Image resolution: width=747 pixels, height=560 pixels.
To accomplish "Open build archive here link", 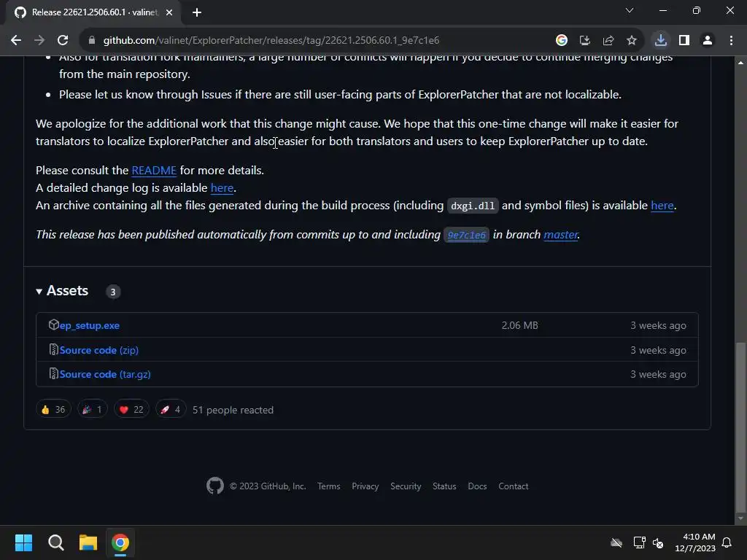I will (x=662, y=206).
